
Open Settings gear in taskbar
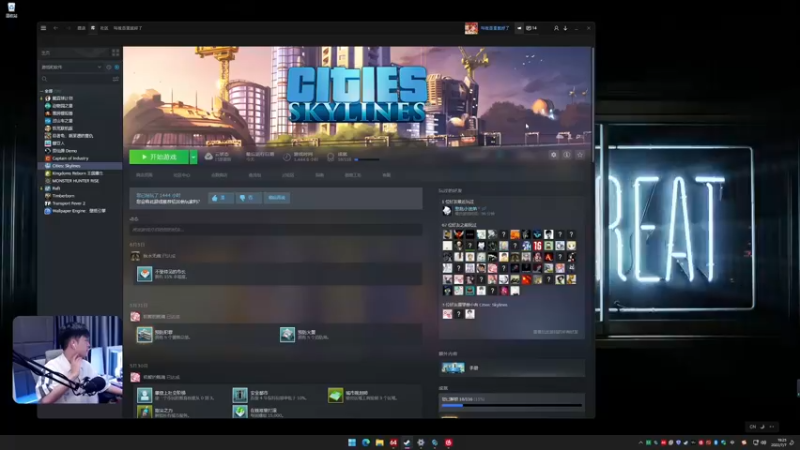pyautogui.click(x=421, y=442)
